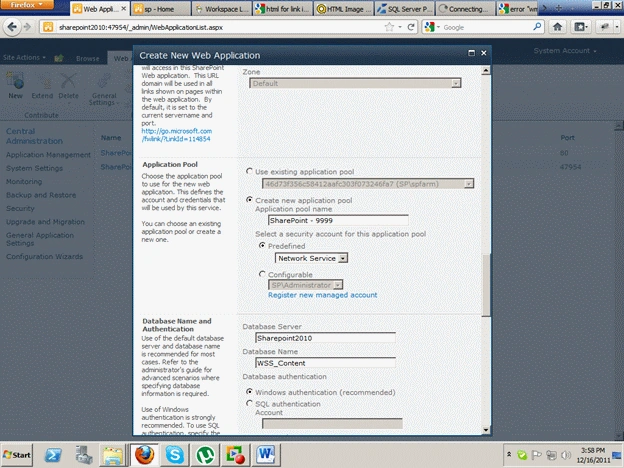
Task: Click the dialog vertical scrollbar thumb
Action: coord(486,285)
